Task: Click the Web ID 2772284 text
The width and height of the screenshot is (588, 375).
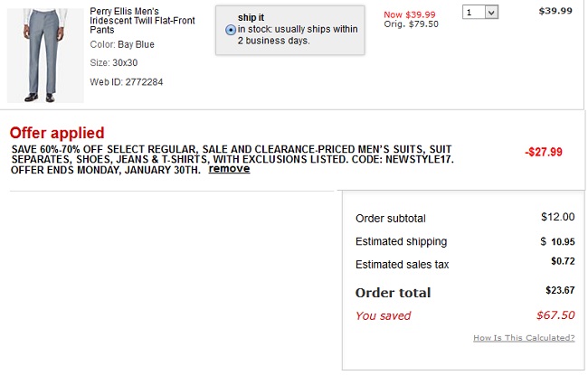Action: (x=127, y=82)
